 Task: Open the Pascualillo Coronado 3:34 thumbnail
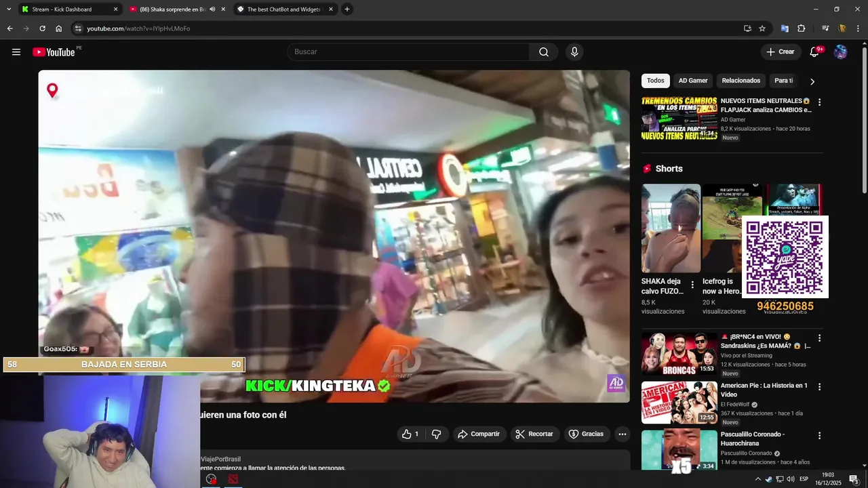(679, 451)
